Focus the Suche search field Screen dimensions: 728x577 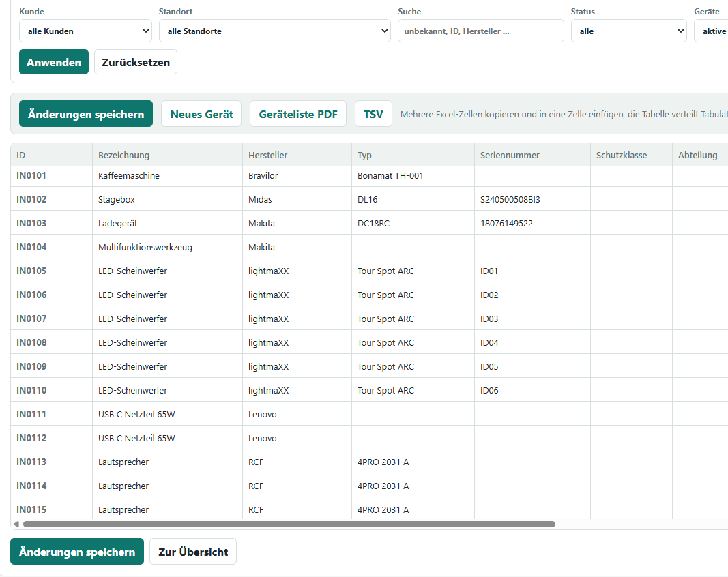(x=480, y=31)
